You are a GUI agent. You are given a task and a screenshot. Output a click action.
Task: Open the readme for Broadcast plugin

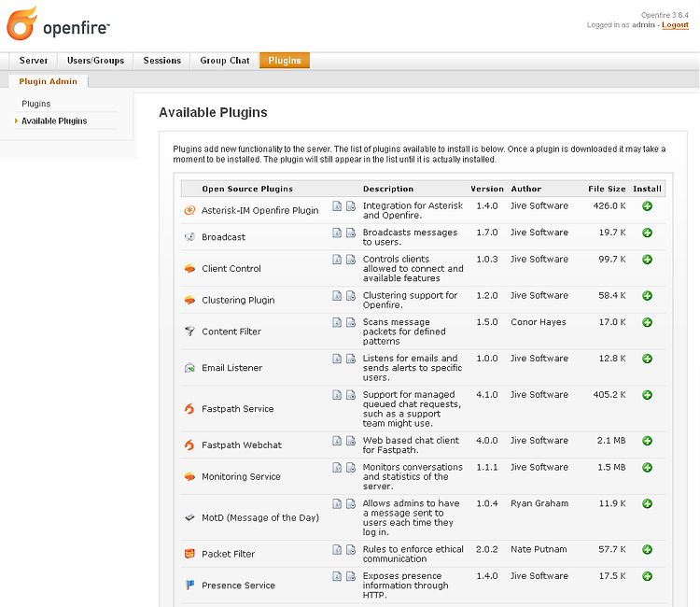(337, 233)
